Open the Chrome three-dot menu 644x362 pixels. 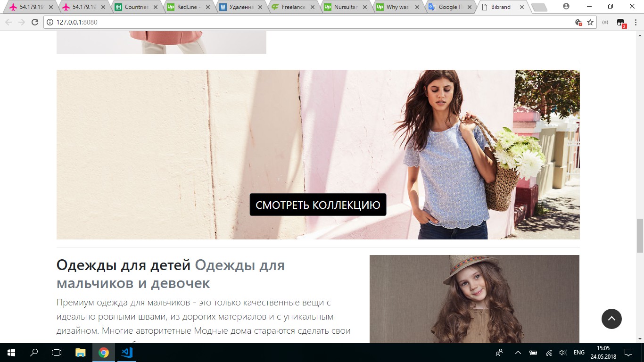coord(636,22)
